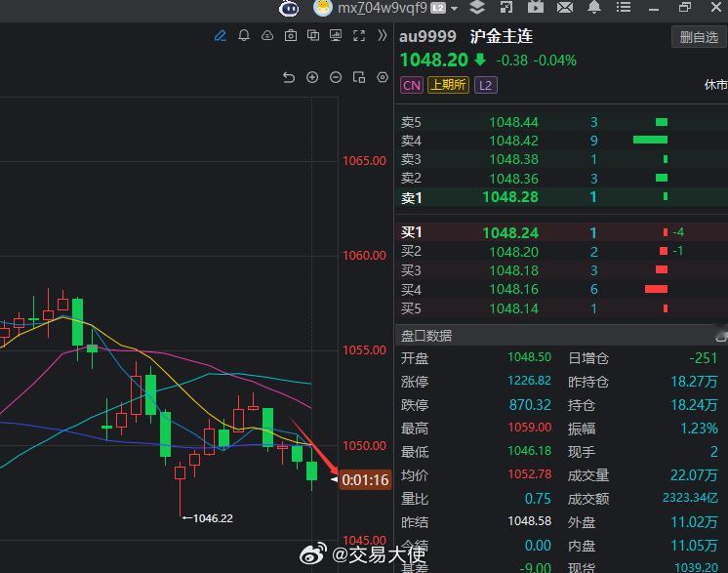
Task: Click the 成交量 value 22.07万
Action: click(694, 475)
